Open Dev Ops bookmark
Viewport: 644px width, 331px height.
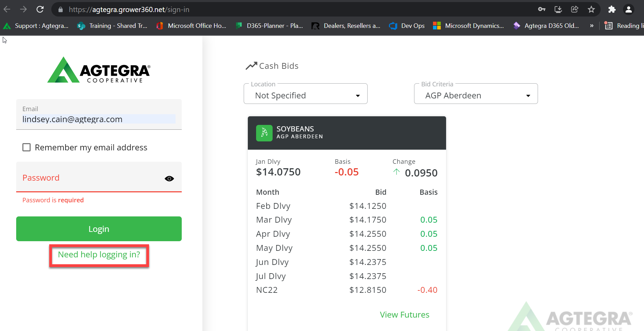[407, 26]
